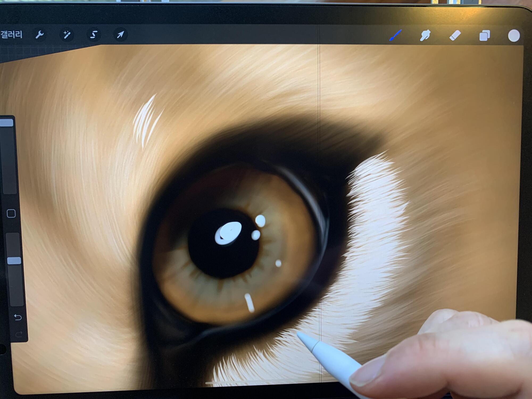Click the brush opacity slider handle
Image resolution: width=532 pixels, height=399 pixels.
[14, 260]
